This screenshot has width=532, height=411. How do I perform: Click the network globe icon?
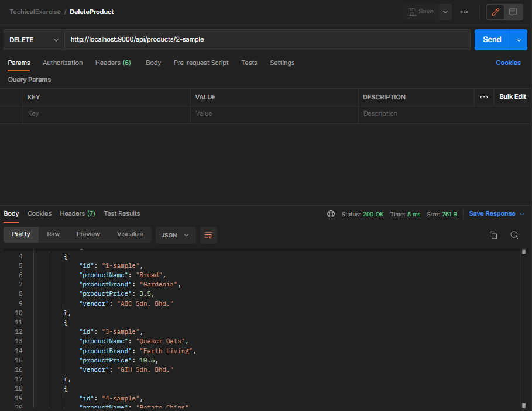pos(331,214)
